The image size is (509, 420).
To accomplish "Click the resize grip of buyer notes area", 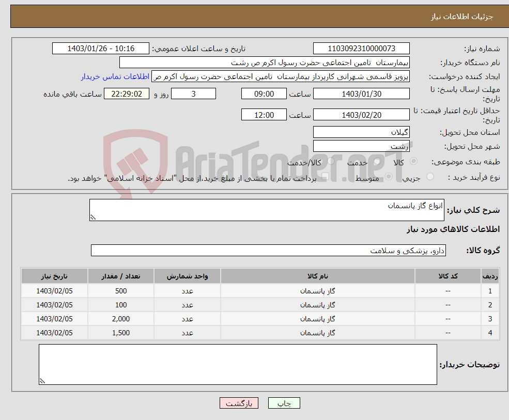I will [42, 381].
